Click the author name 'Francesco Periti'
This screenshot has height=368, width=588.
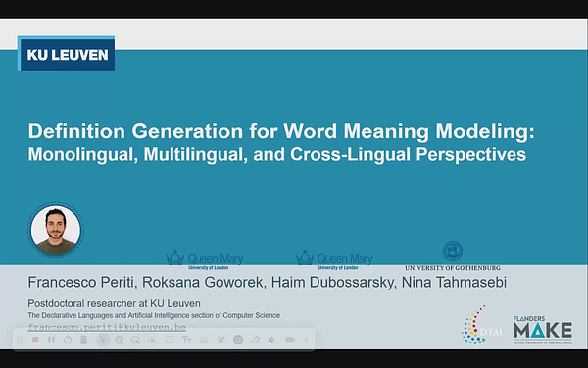tap(81, 282)
